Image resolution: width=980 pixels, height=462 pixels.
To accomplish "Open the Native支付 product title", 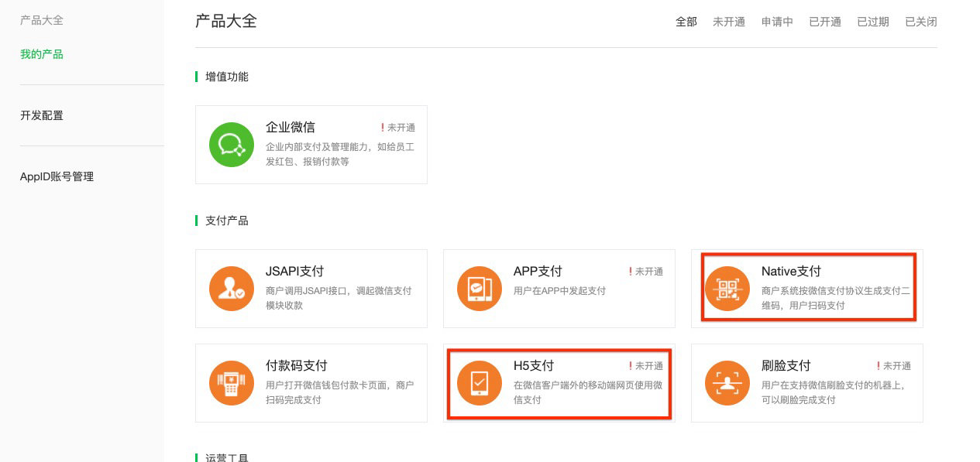I will 790,271.
